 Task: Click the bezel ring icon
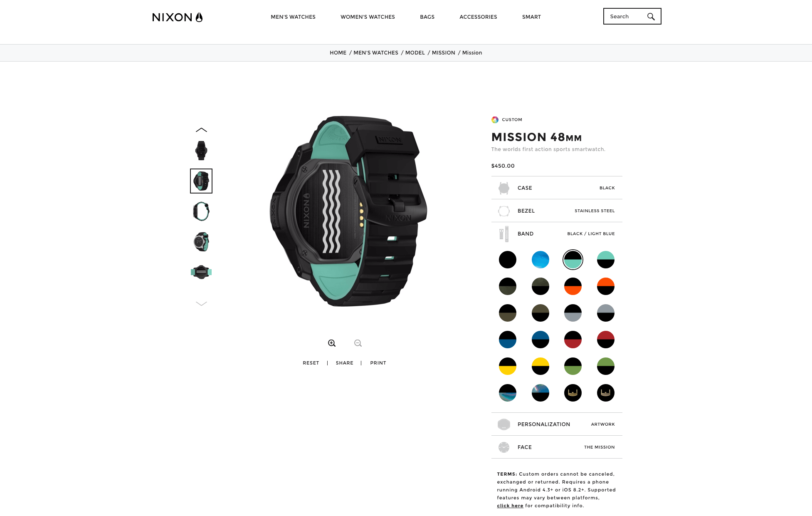504,211
